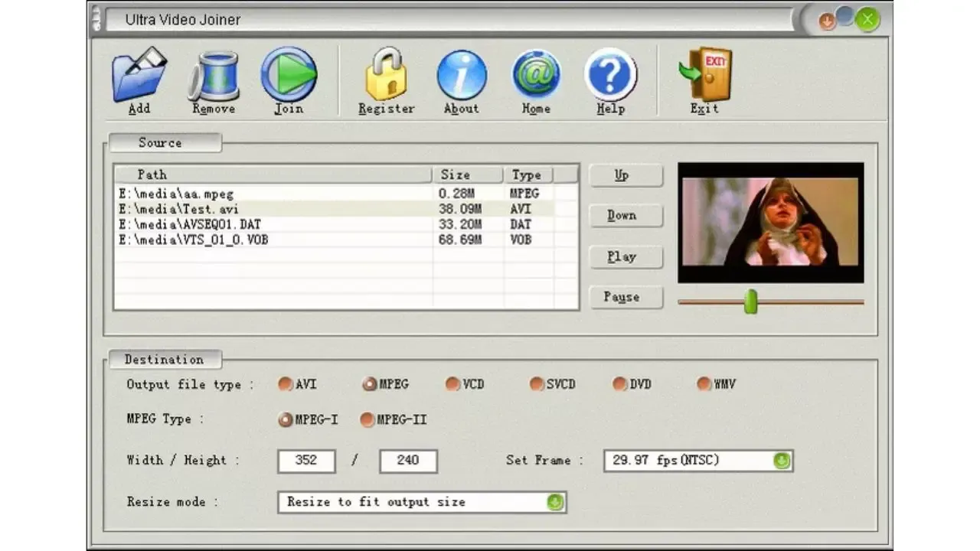Select AVI output file type
980x551 pixels.
(x=286, y=384)
